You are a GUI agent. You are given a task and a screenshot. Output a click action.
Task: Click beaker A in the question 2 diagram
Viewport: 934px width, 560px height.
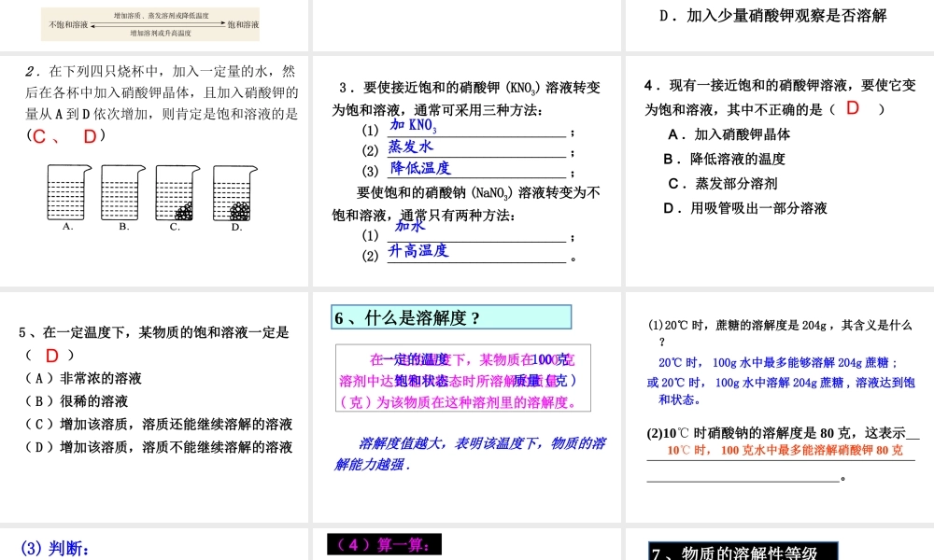[x=69, y=192]
